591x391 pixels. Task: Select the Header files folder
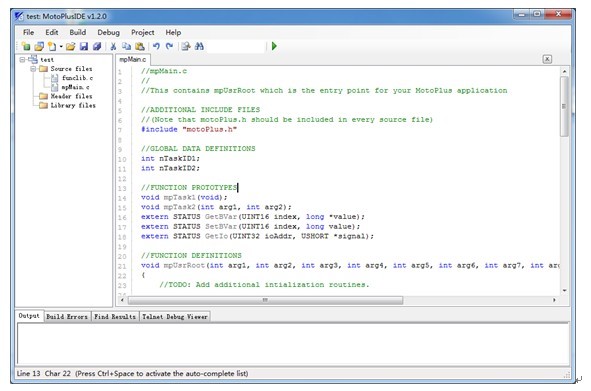point(71,96)
